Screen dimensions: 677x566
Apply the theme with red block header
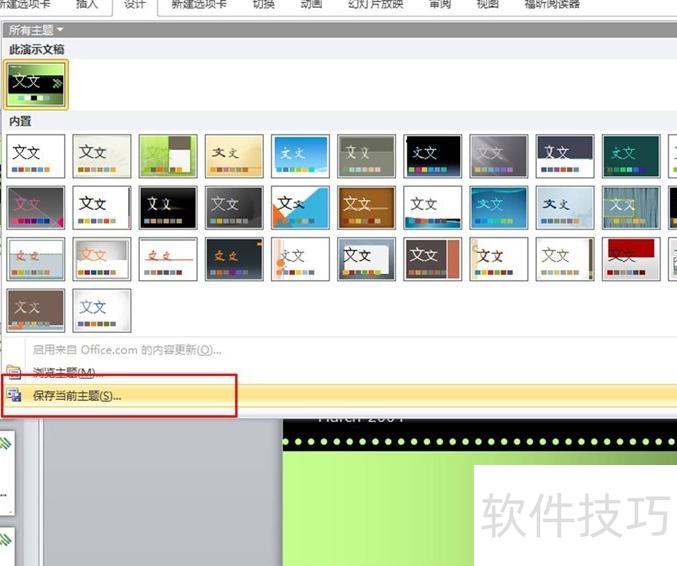pos(631,259)
